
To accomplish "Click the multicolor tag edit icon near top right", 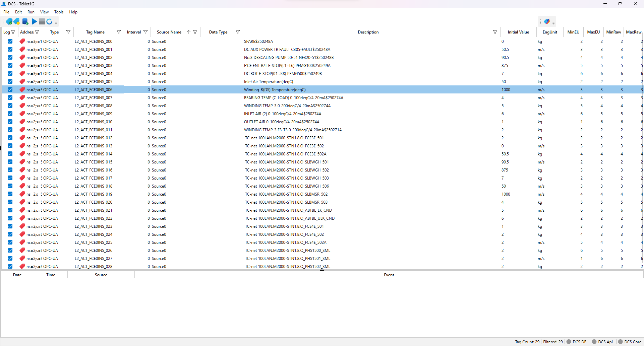I will point(547,21).
